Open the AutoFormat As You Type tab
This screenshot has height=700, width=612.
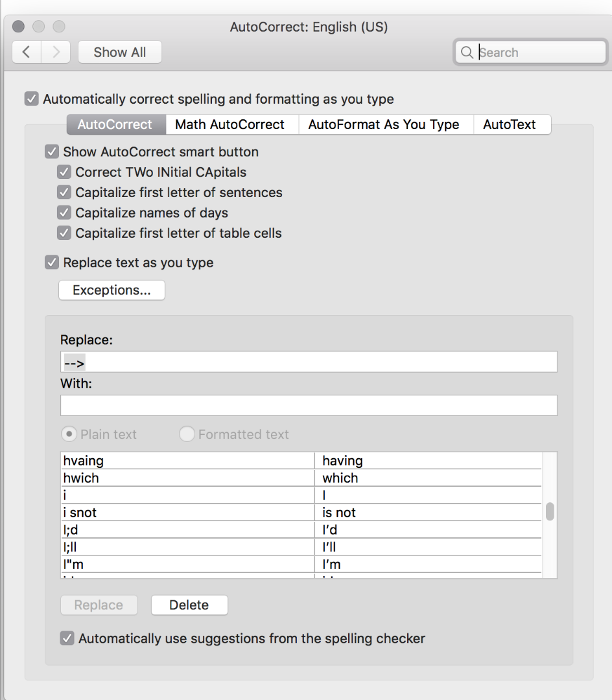[384, 124]
